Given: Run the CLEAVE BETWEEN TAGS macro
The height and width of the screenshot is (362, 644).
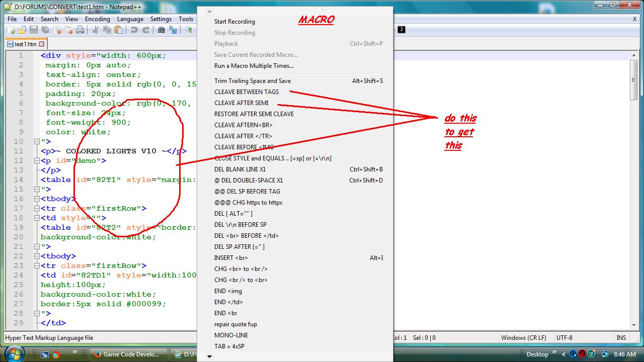Looking at the screenshot, I should click(294, 92).
